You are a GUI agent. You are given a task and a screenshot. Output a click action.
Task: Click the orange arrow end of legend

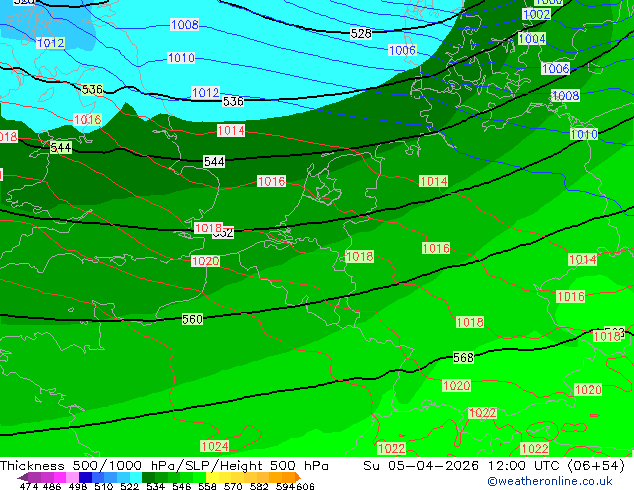click(298, 477)
